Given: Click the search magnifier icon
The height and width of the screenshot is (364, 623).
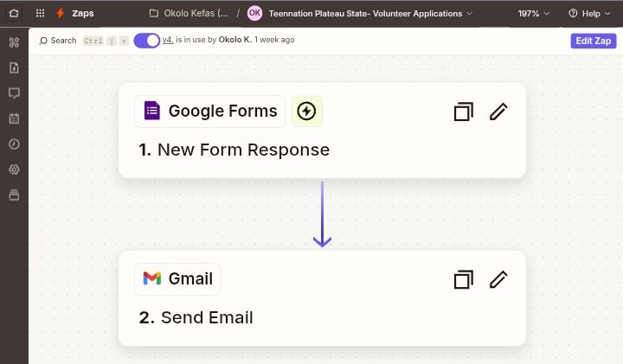Looking at the screenshot, I should (43, 41).
